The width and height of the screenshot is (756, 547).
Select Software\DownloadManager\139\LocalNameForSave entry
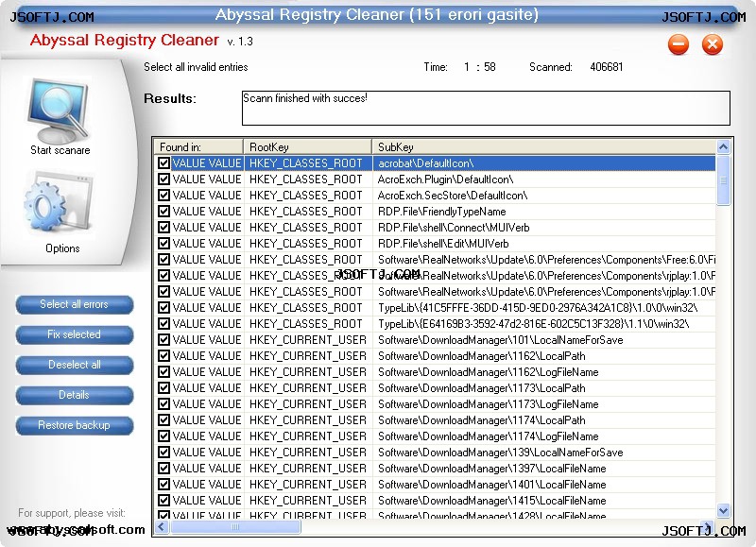435,453
